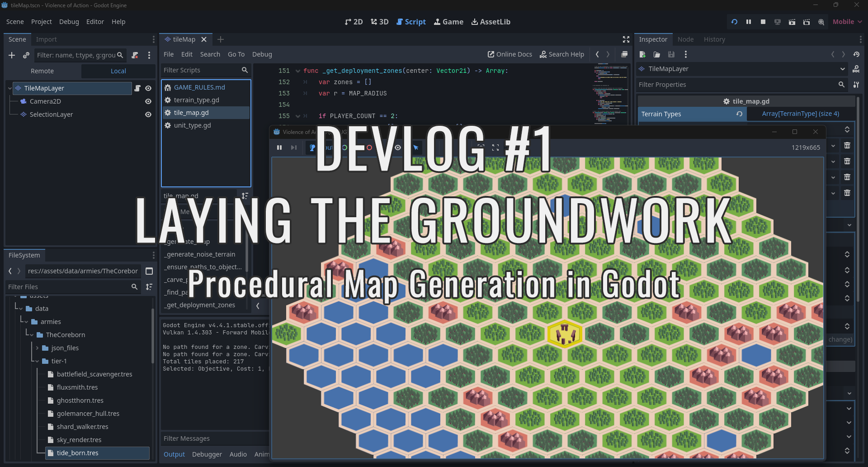This screenshot has height=467, width=868.
Task: Add a new child node in Scene panel
Action: tap(12, 55)
